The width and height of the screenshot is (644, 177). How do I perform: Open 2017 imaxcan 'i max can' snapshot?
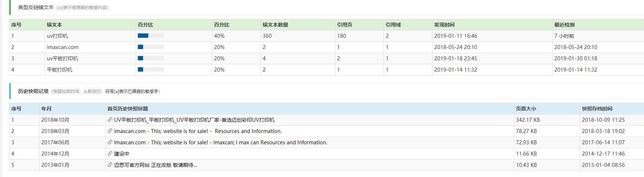(221, 142)
